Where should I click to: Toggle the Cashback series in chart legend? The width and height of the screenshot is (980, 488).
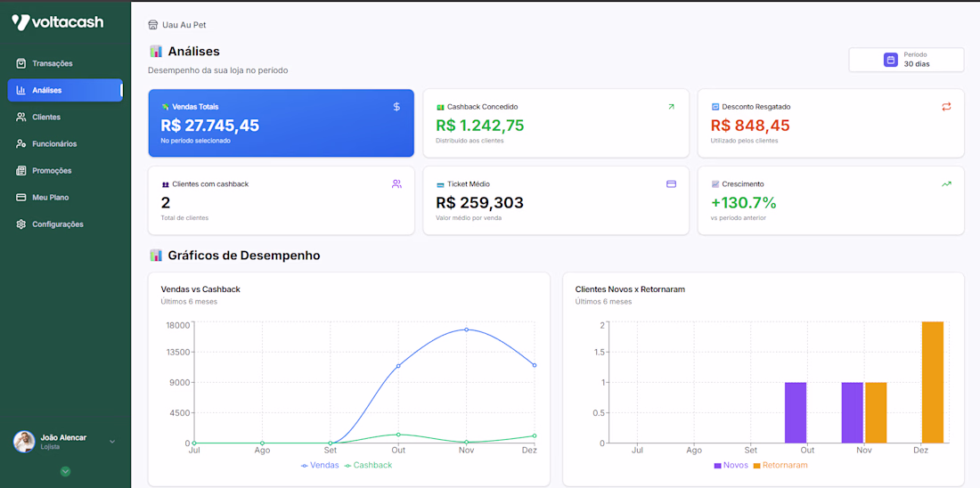[368, 465]
